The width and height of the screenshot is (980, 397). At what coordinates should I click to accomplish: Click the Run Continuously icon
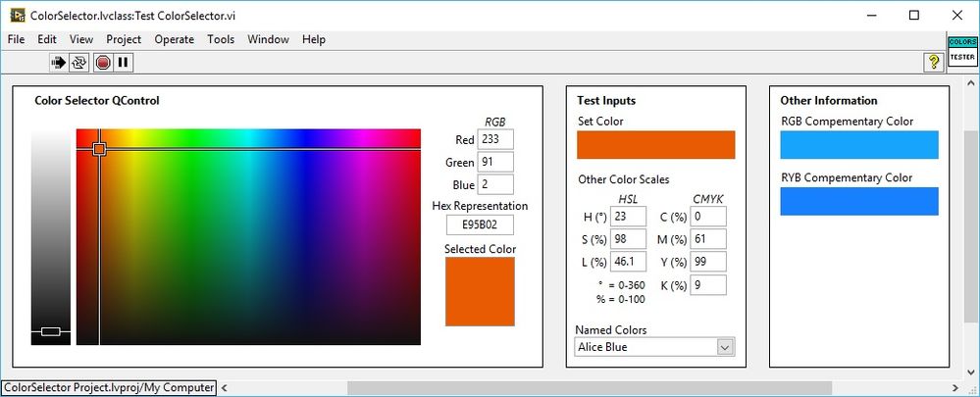(x=80, y=63)
